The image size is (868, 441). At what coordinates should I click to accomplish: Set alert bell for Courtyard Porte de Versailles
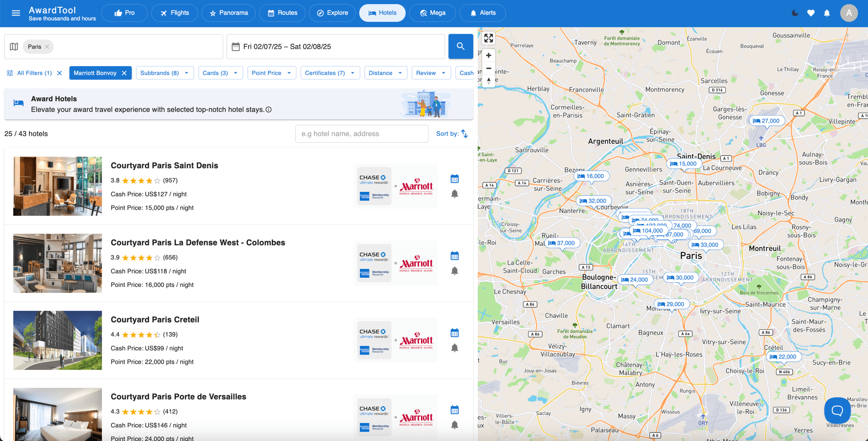(x=455, y=425)
